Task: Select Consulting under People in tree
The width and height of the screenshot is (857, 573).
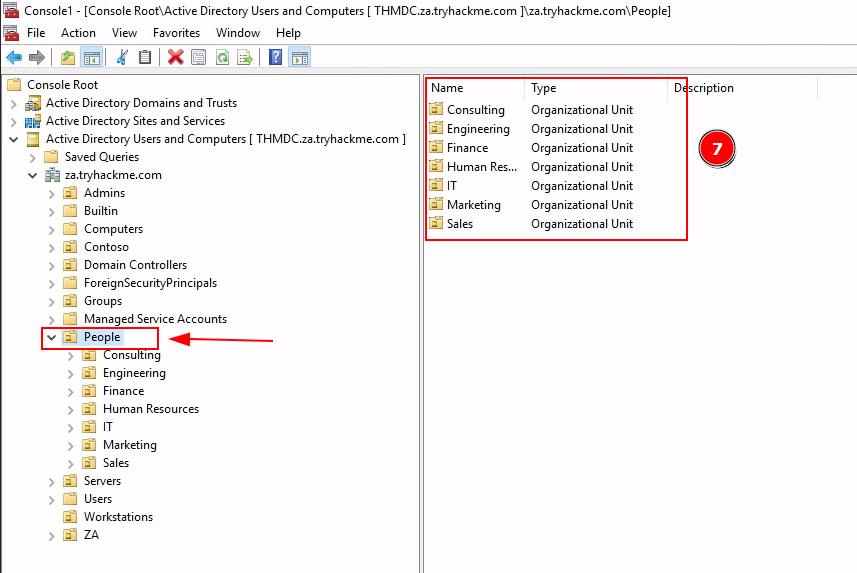Action: point(132,355)
